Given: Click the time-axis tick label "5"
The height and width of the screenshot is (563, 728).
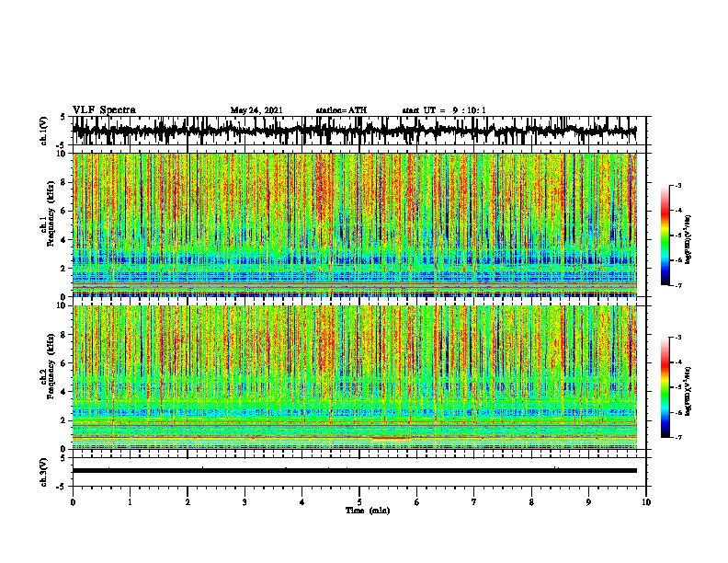Looking at the screenshot, I should pyautogui.click(x=359, y=502).
